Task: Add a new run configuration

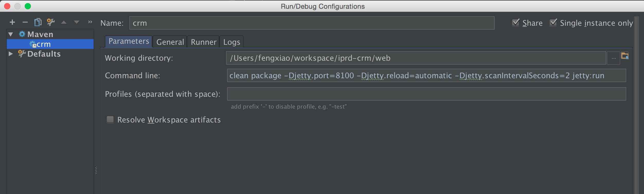Action: 12,22
